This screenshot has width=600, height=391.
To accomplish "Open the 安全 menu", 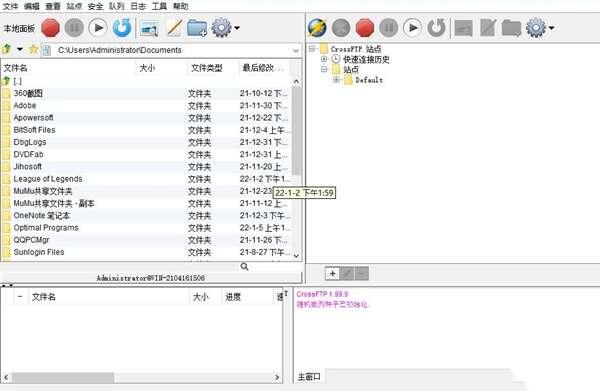I will 95,6.
